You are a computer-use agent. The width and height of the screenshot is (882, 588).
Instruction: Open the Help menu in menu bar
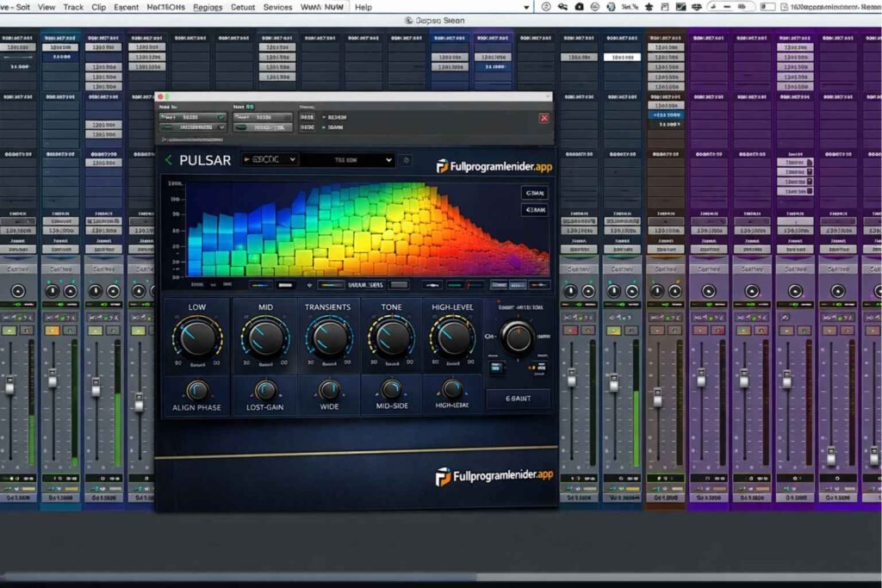(363, 7)
